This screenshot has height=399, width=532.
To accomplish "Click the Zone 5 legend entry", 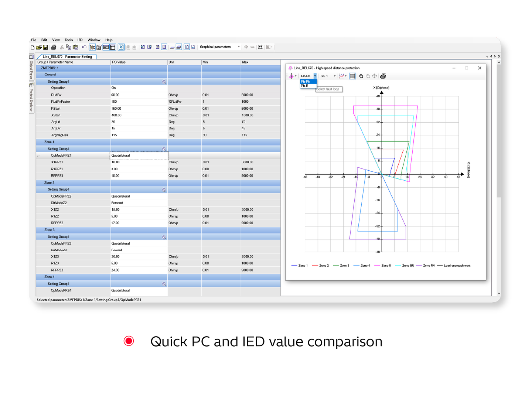I will click(383, 266).
